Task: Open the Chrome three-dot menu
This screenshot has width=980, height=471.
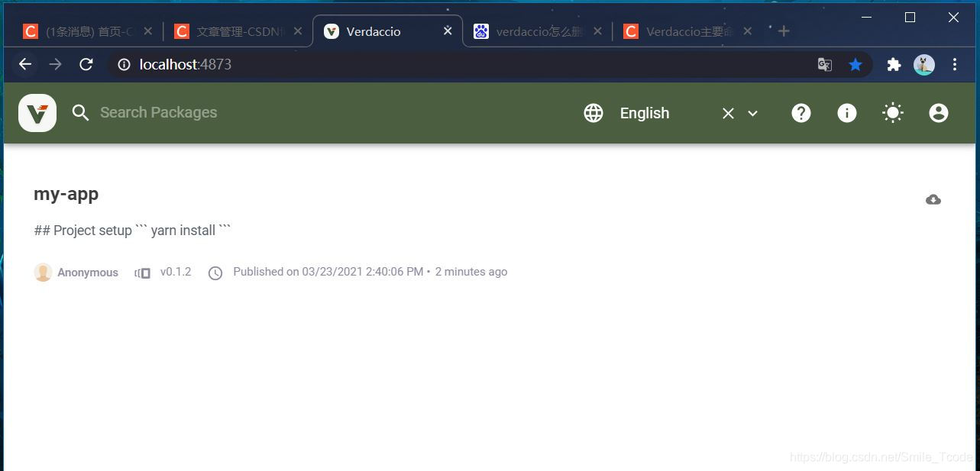Action: click(x=955, y=65)
